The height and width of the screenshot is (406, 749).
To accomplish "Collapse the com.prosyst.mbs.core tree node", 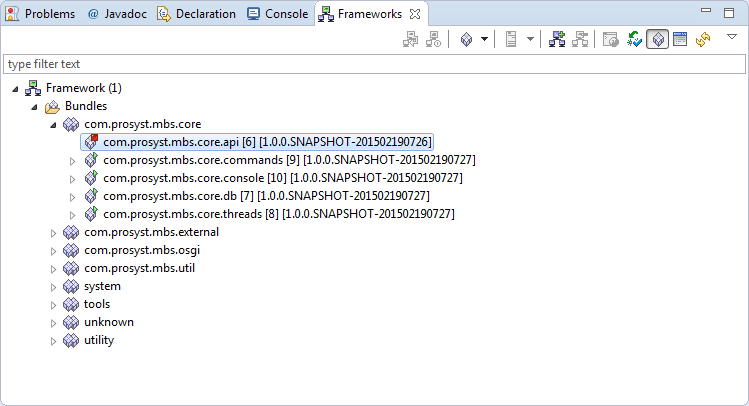I will [54, 125].
